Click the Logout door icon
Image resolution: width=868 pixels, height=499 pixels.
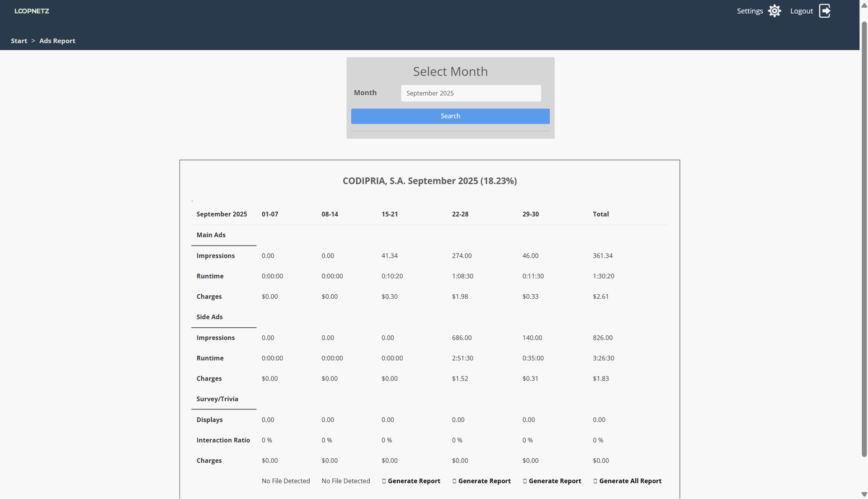pyautogui.click(x=825, y=11)
